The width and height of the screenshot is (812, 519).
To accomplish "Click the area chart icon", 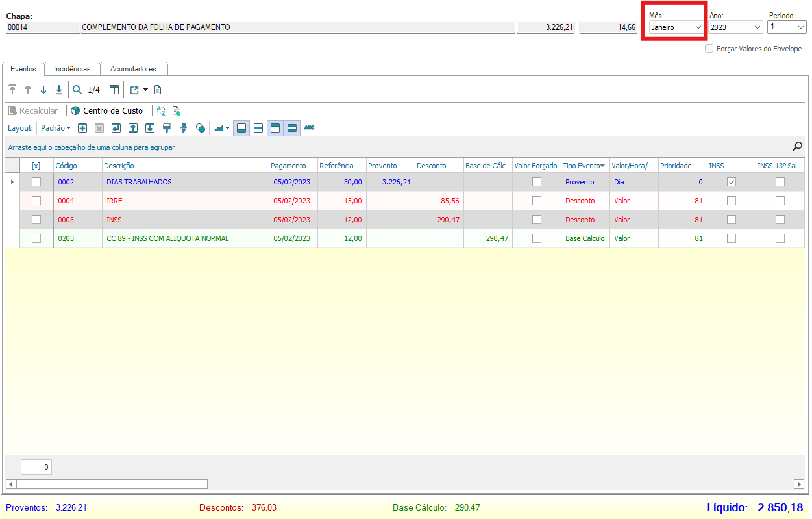I will [x=219, y=129].
